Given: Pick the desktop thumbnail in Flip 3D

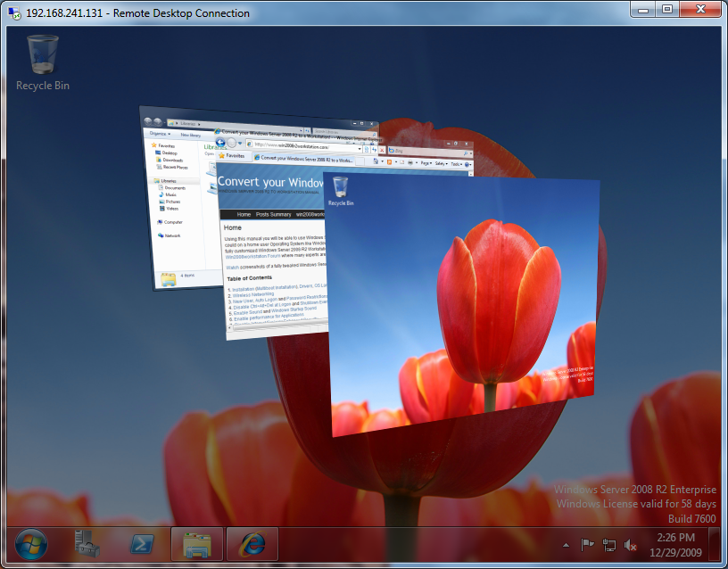Looking at the screenshot, I should 462,306.
